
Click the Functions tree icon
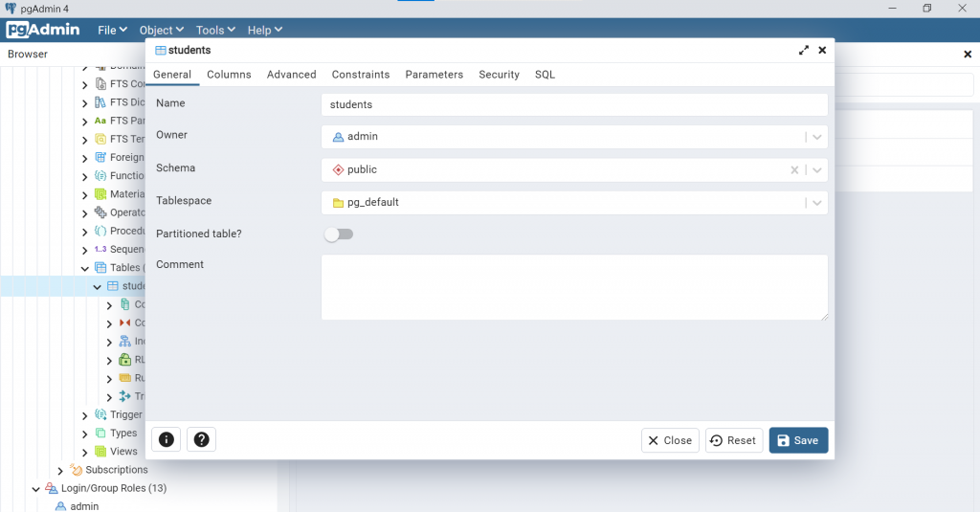[x=100, y=176]
